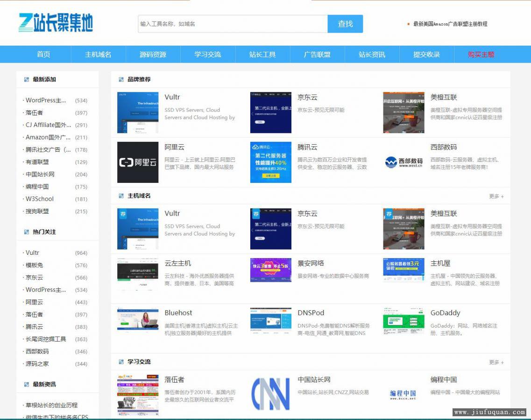Open the Bluehost title link
The width and height of the screenshot is (531, 420).
(178, 313)
